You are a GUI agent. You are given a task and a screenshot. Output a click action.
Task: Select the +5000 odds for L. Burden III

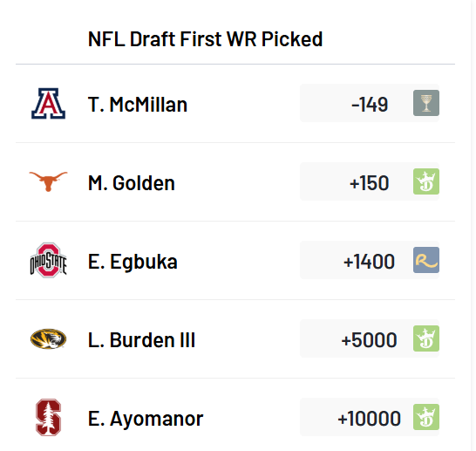click(x=370, y=338)
